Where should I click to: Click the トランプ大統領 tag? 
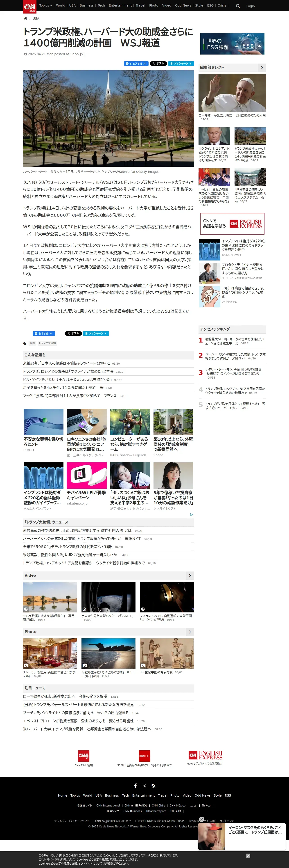[47, 343]
